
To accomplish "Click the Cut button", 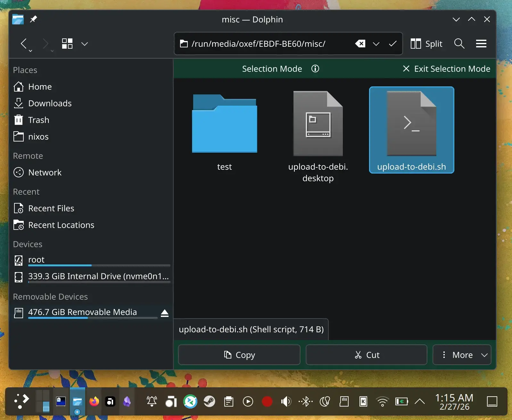I will [x=366, y=355].
